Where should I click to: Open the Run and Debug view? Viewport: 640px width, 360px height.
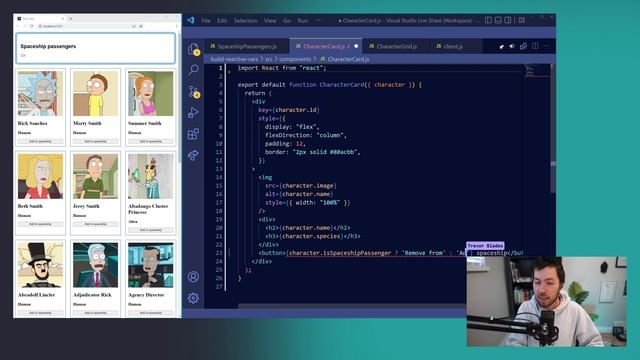[193, 113]
